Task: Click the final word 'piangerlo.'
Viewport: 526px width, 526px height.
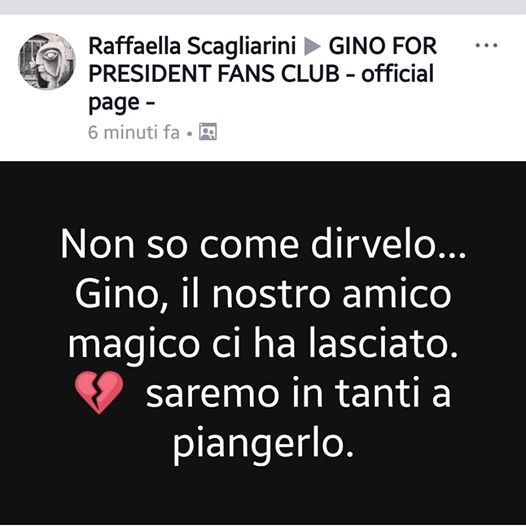Action: (263, 444)
